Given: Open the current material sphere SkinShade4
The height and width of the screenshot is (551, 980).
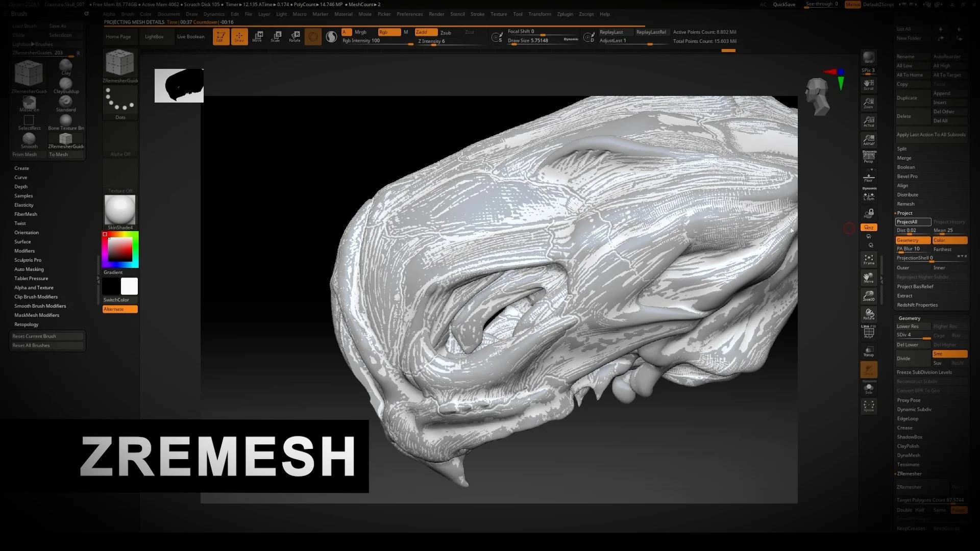Looking at the screenshot, I should [x=119, y=210].
